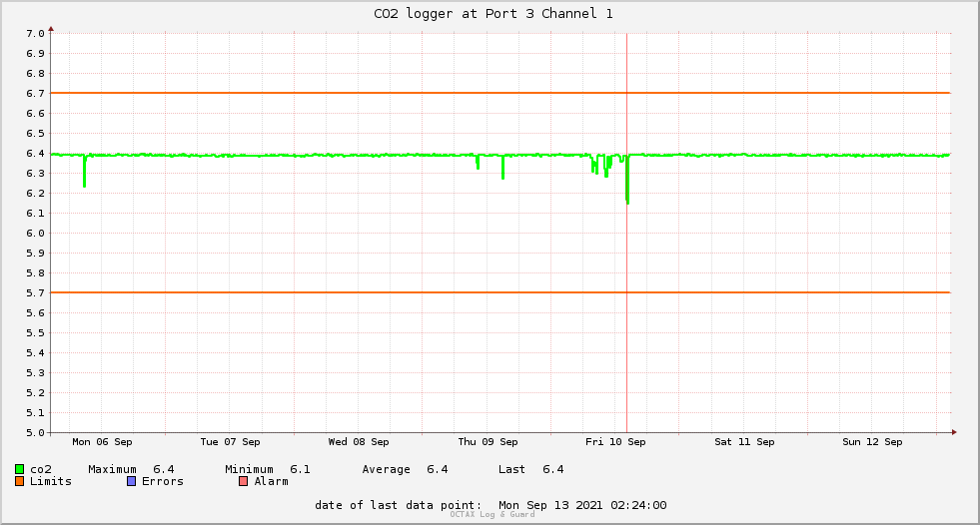This screenshot has height=525, width=980.
Task: Click the chart title 'CO2 logger at Port 3 Channel 1'
Action: tap(493, 14)
